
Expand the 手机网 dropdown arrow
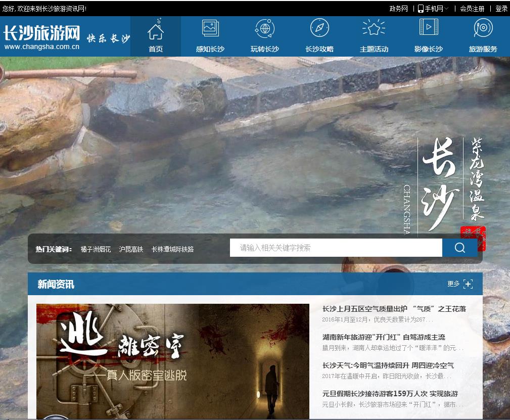(446, 9)
